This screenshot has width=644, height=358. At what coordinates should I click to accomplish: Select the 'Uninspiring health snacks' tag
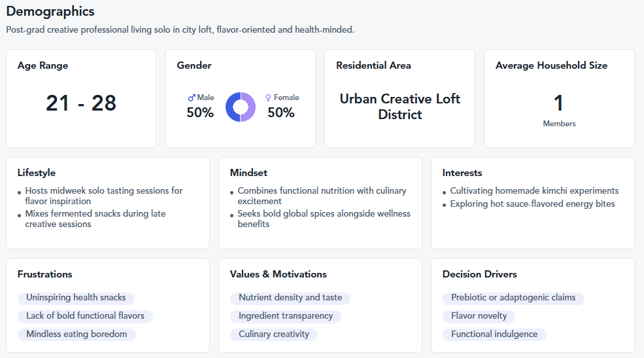76,298
